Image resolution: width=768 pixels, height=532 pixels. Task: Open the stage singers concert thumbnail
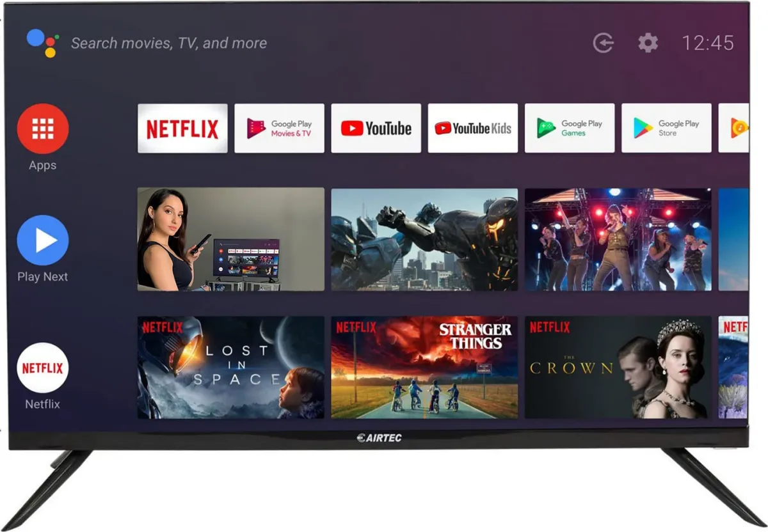(x=618, y=239)
